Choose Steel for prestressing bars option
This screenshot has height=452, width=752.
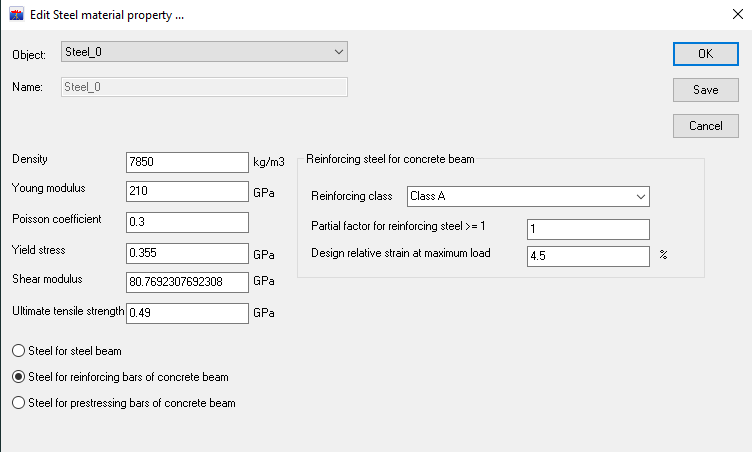(x=18, y=403)
